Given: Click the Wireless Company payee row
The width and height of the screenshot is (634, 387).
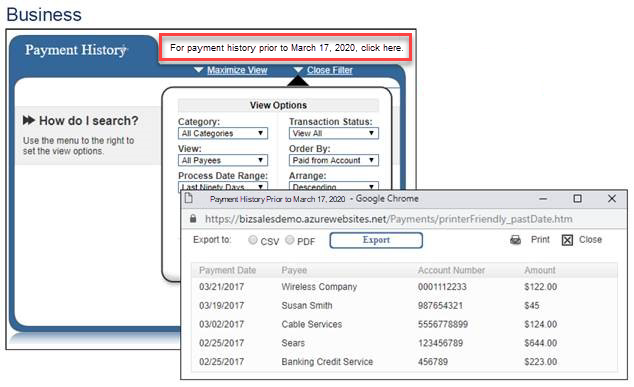Looking at the screenshot, I should (x=319, y=287).
